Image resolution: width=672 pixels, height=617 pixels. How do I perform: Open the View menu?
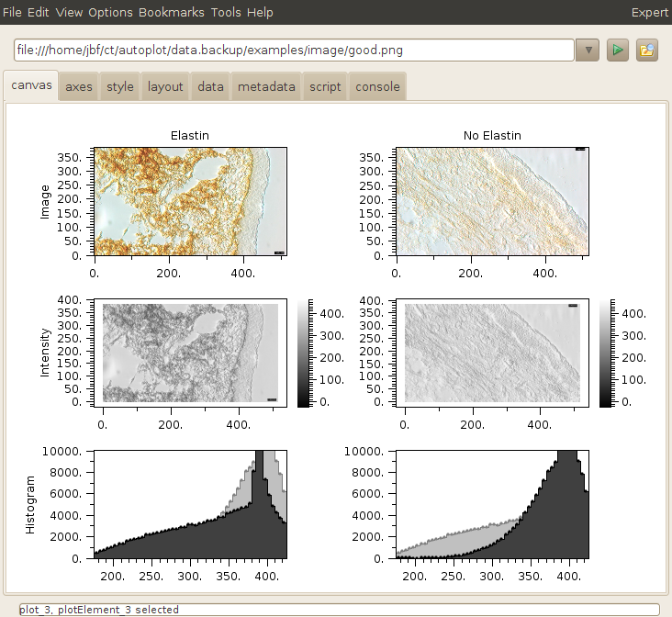tap(69, 13)
